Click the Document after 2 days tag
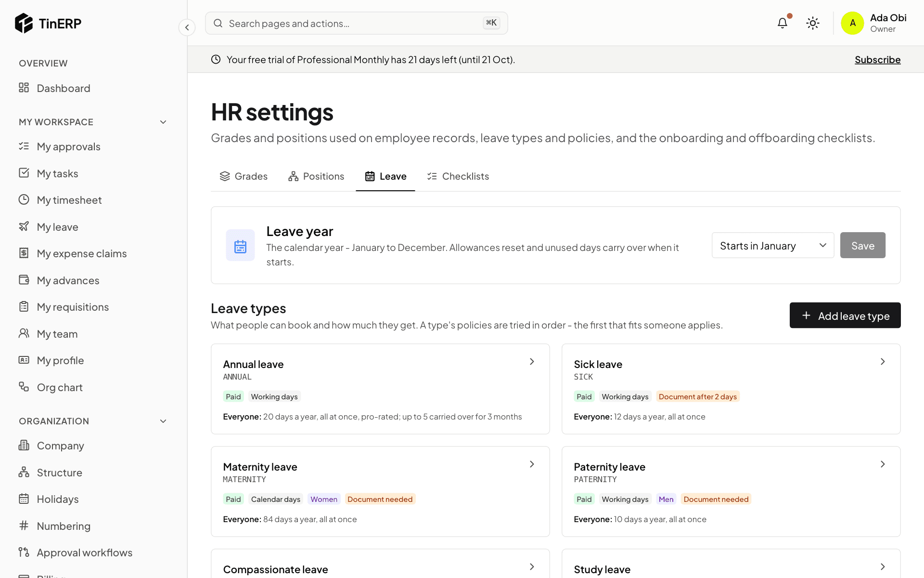 point(697,396)
